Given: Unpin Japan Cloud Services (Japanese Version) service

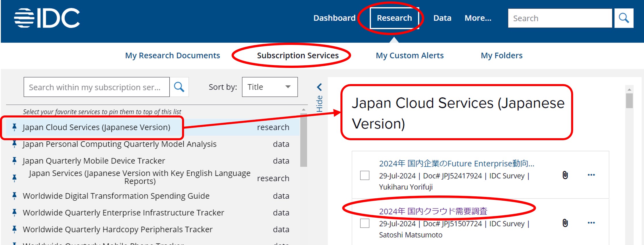Looking at the screenshot, I should click(x=14, y=127).
